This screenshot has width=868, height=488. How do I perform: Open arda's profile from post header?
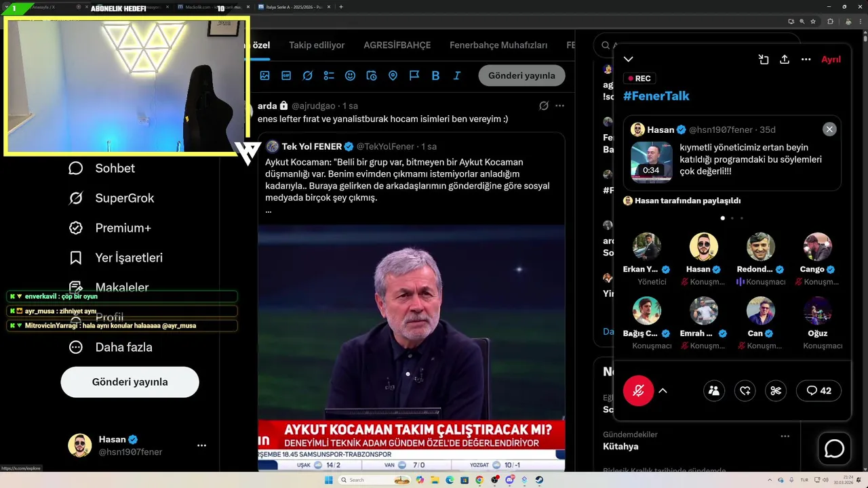[267, 106]
